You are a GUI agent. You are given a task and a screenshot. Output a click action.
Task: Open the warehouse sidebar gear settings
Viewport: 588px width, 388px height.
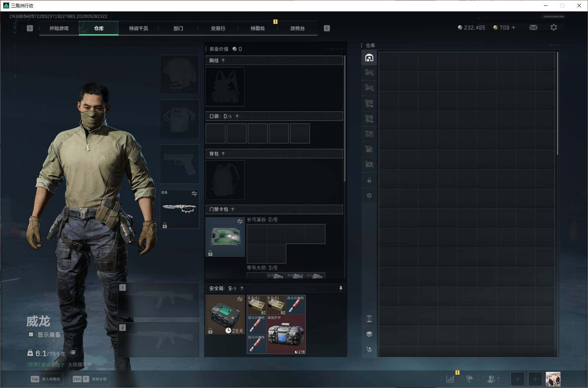coord(369,195)
